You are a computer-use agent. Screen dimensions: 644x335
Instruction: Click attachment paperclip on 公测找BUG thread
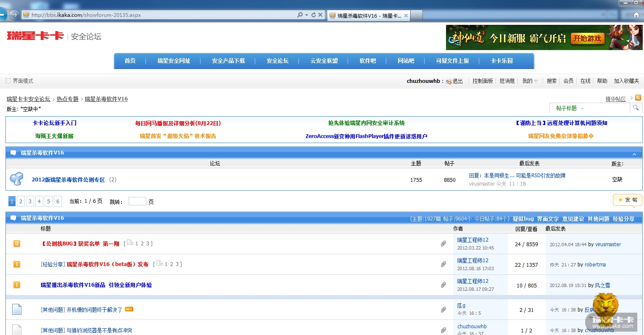tap(443, 244)
